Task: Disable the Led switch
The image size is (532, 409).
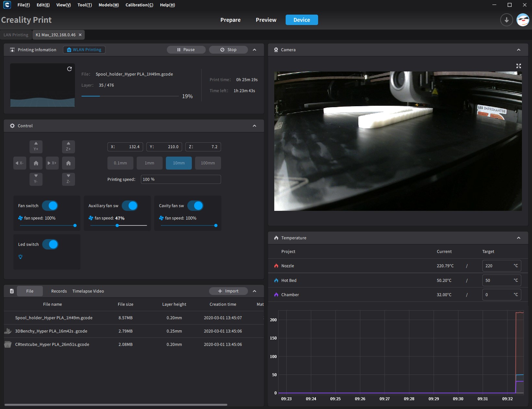Action: (50, 244)
